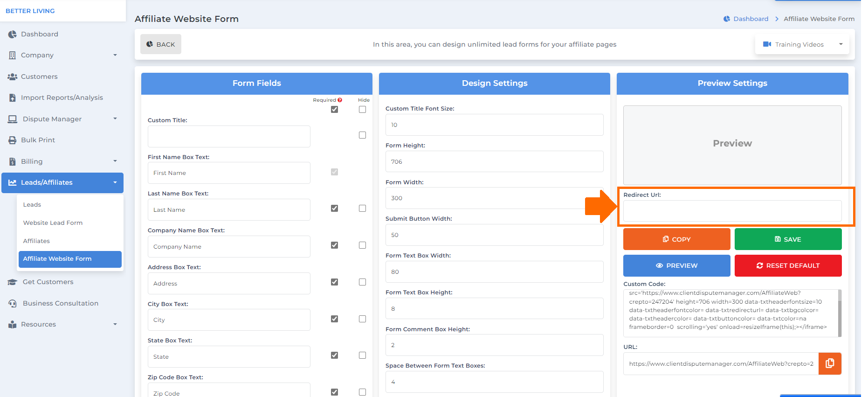The height and width of the screenshot is (397, 868).
Task: Open the Dashboard sidebar icon
Action: pos(13,34)
